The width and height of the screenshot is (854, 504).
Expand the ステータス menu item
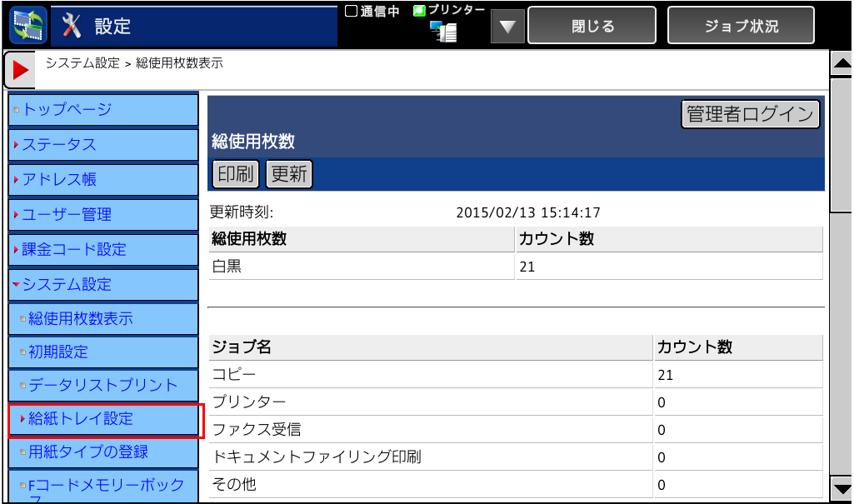click(103, 145)
